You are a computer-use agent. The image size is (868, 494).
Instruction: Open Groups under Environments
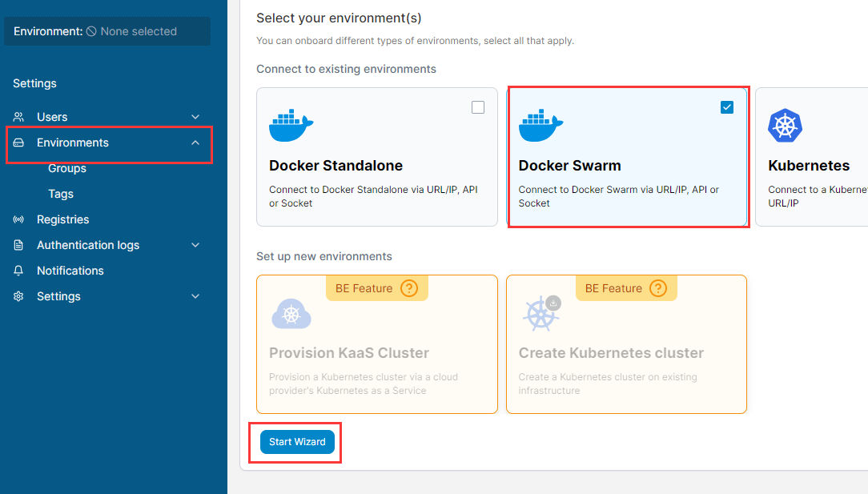pos(67,168)
